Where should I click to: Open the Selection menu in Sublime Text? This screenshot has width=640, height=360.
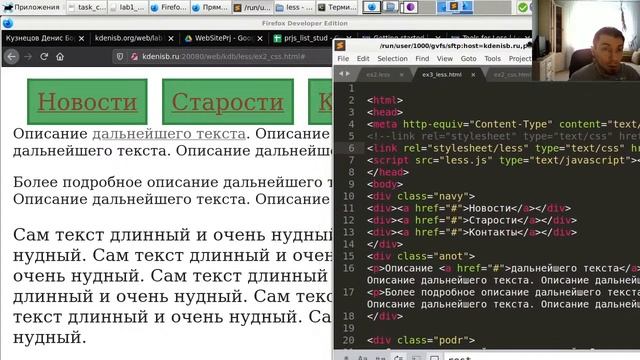coord(392,59)
